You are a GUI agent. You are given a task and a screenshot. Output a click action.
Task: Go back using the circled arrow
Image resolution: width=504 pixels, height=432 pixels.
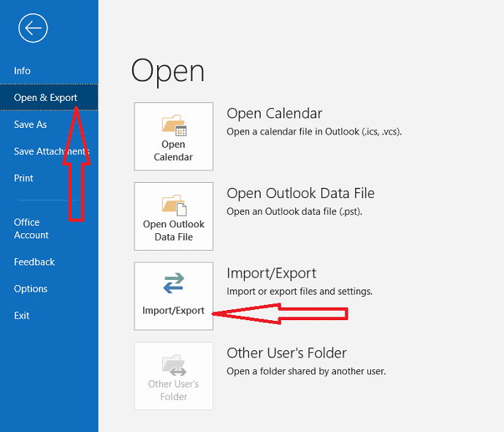[33, 28]
